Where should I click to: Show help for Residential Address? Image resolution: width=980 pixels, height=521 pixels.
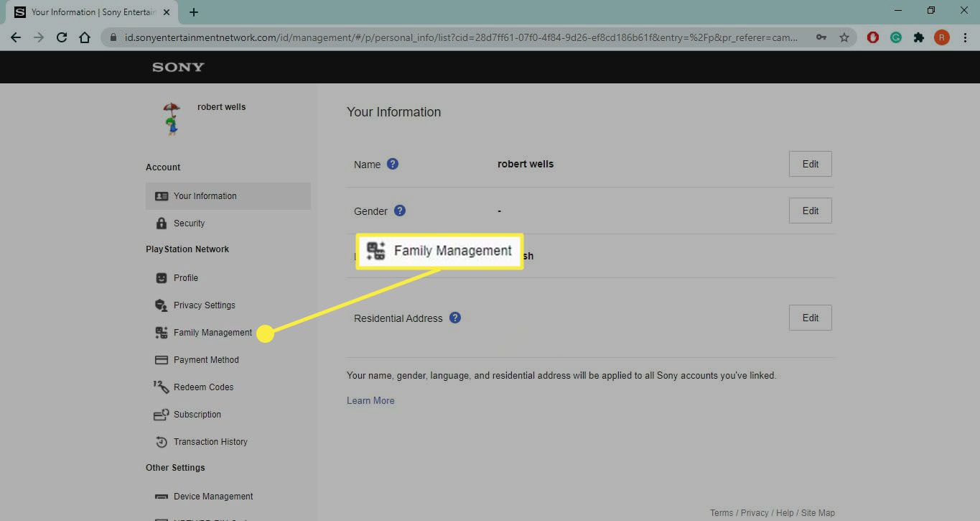tap(454, 318)
